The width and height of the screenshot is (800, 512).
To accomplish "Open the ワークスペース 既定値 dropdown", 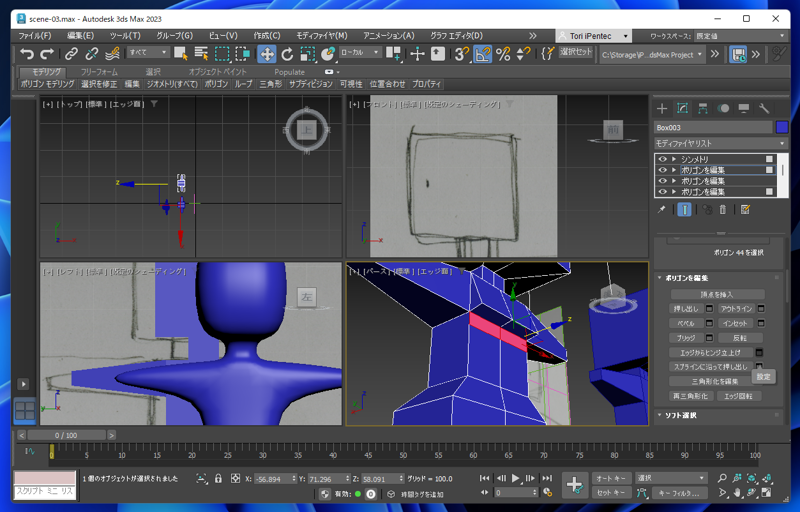I will pyautogui.click(x=741, y=36).
